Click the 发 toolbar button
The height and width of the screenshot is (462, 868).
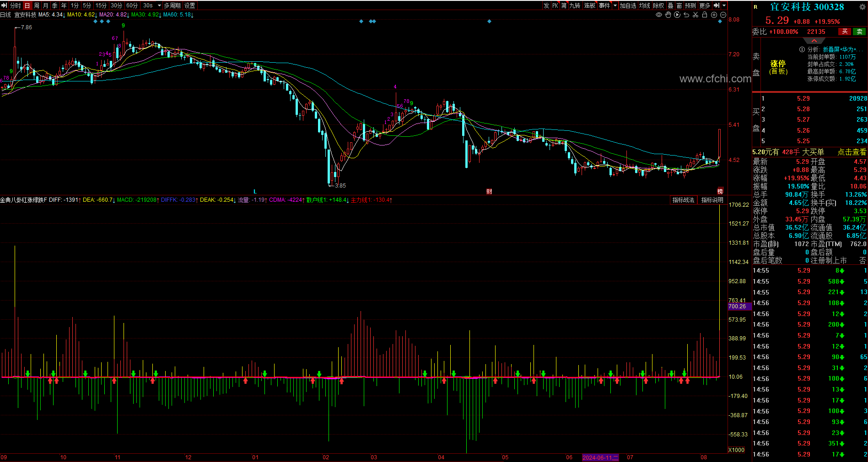pyautogui.click(x=546, y=5)
